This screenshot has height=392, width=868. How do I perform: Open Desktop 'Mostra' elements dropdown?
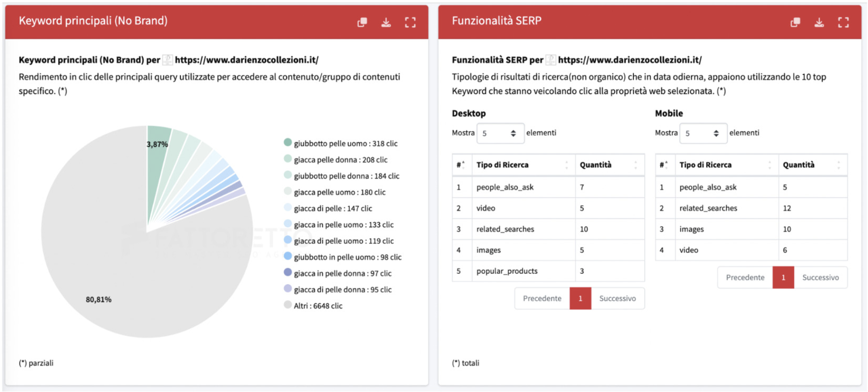[500, 133]
